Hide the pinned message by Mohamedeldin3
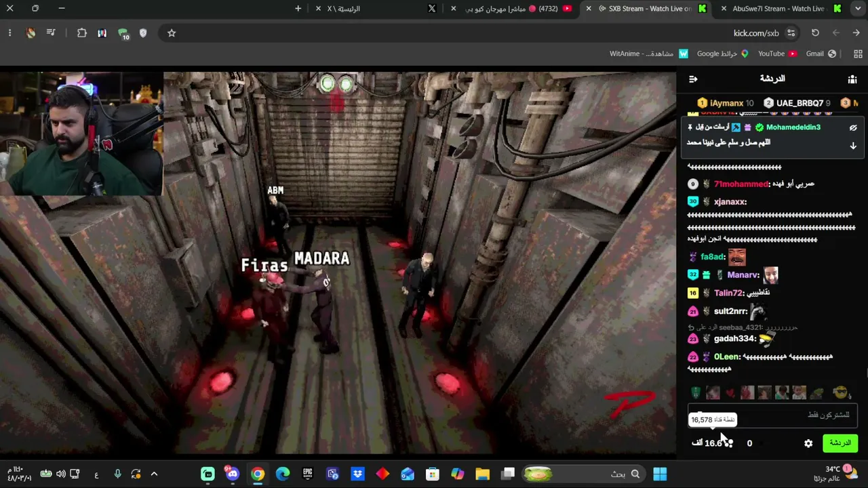Image resolution: width=868 pixels, height=488 pixels. (x=853, y=127)
